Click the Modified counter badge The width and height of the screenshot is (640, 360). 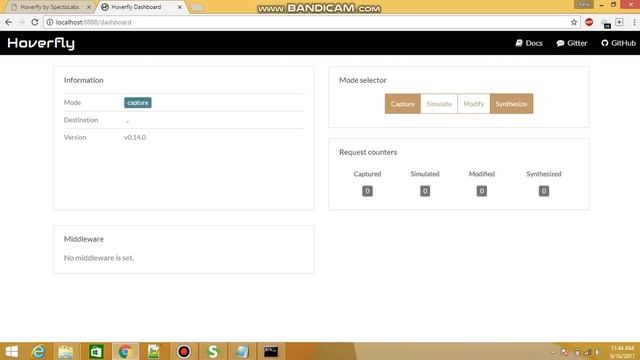[x=482, y=191]
